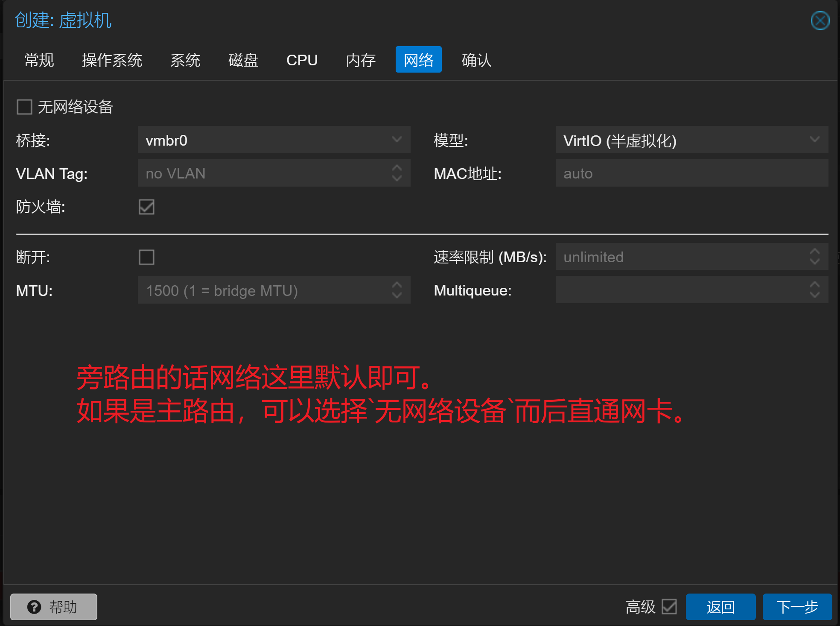Open the CPU tab

(x=302, y=60)
